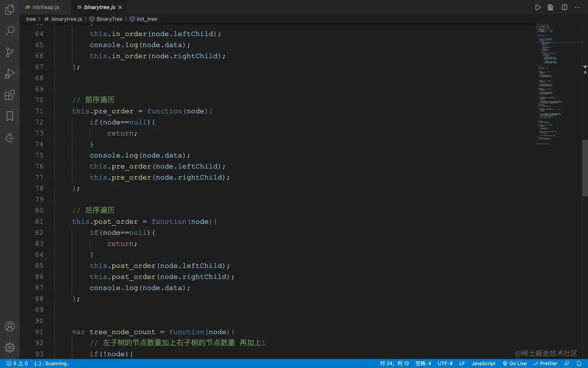Open the Search view in the activity bar

pos(10,31)
